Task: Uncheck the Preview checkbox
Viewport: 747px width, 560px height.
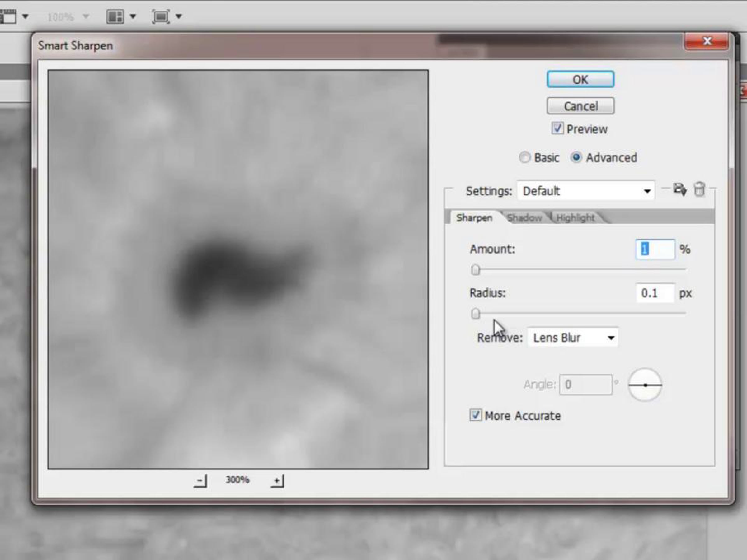Action: tap(557, 128)
